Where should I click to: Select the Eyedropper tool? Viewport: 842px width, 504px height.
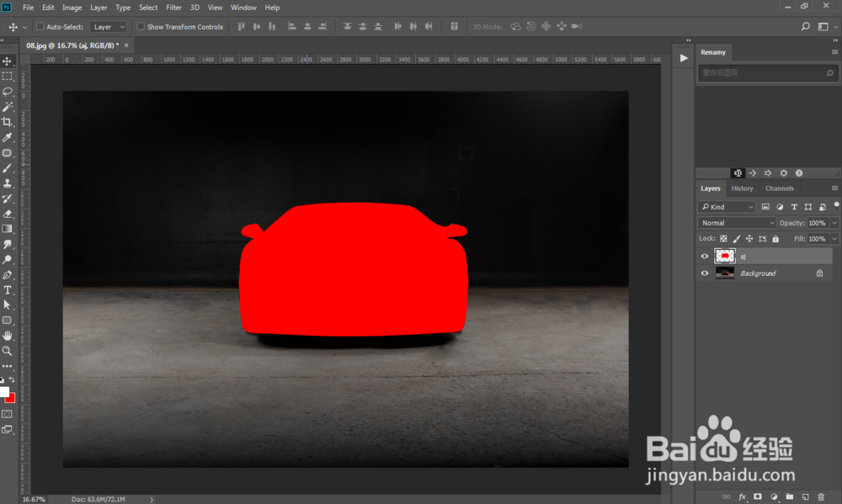click(x=7, y=138)
